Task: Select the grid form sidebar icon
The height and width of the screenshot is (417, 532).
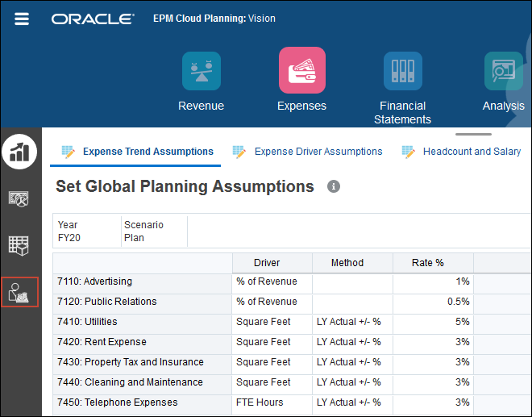Action: click(20, 245)
